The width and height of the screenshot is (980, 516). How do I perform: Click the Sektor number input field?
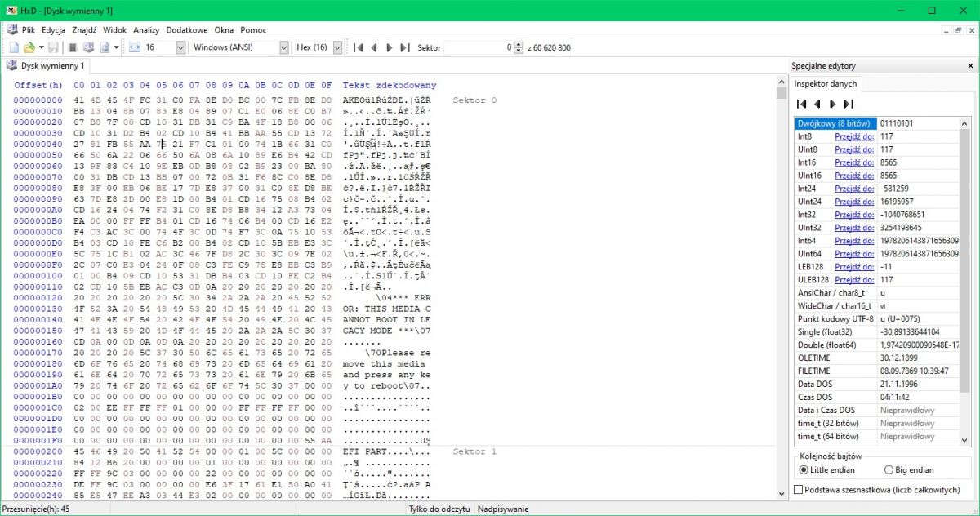point(479,47)
